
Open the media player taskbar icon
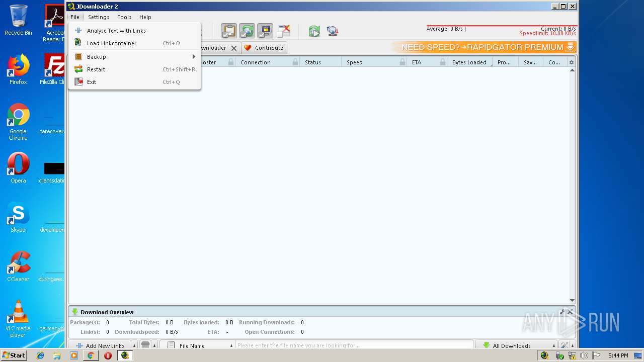point(74,355)
